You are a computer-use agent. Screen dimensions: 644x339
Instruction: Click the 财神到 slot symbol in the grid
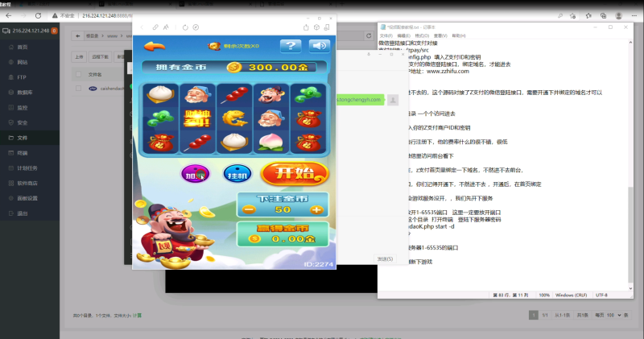(x=197, y=118)
